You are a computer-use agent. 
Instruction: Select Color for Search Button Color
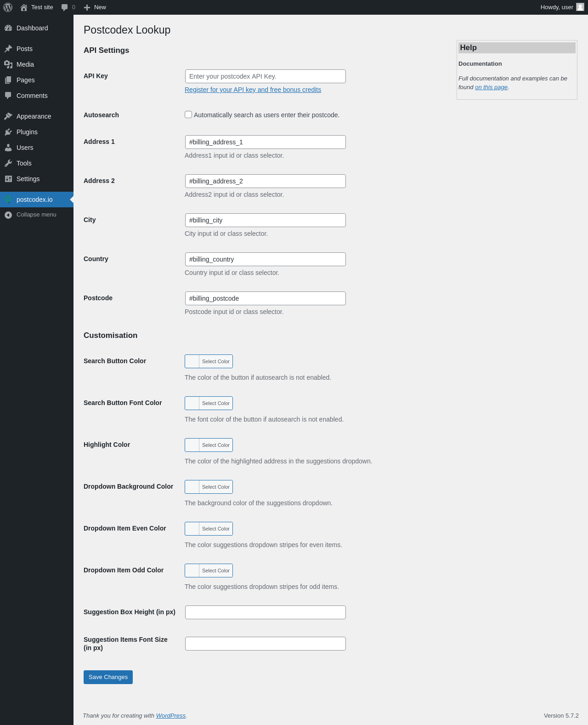click(x=209, y=361)
